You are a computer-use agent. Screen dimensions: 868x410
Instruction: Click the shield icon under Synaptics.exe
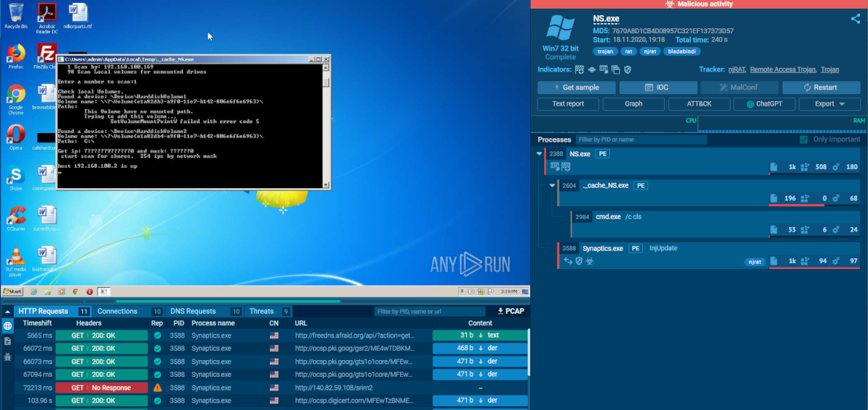pos(578,261)
